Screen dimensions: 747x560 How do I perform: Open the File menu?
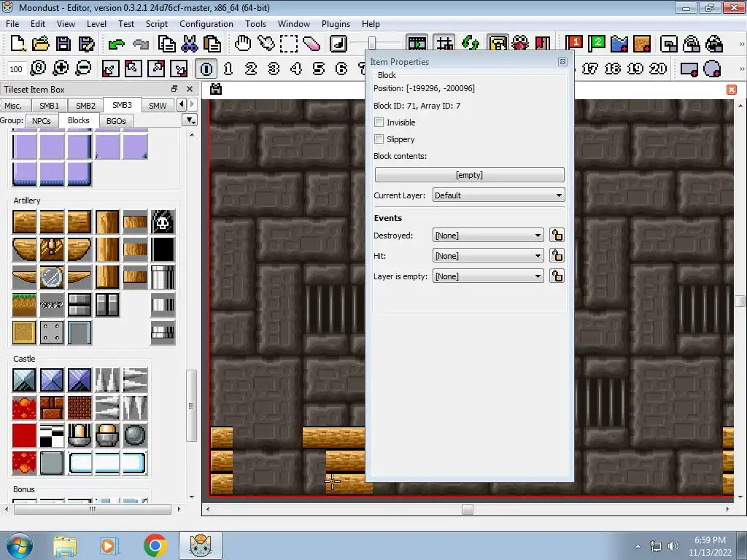(x=12, y=24)
